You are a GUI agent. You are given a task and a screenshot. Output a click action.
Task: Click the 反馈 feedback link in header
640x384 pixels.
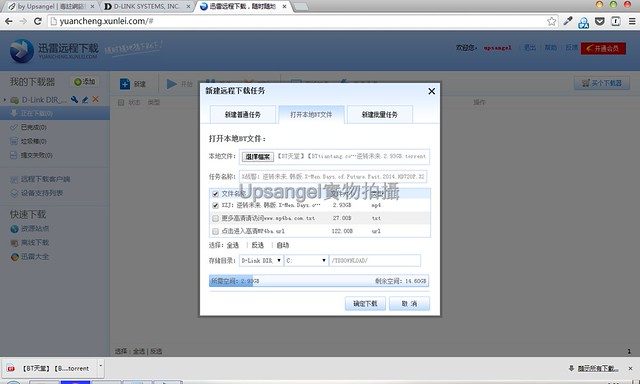click(571, 48)
